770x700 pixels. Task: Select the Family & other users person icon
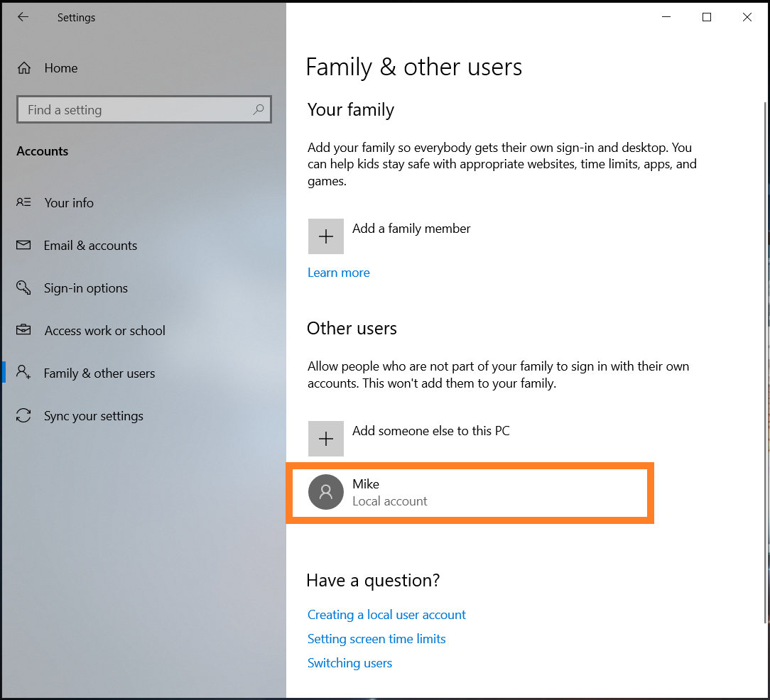point(23,372)
